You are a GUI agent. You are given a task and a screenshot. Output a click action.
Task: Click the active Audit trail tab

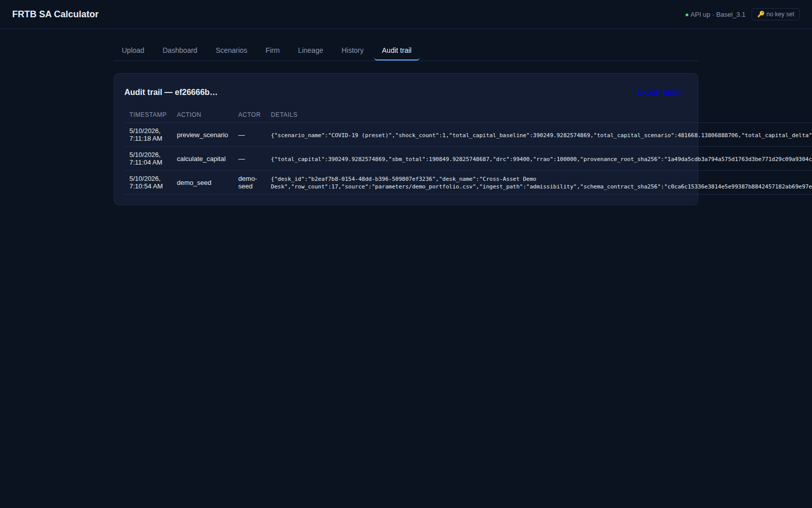[x=397, y=50]
